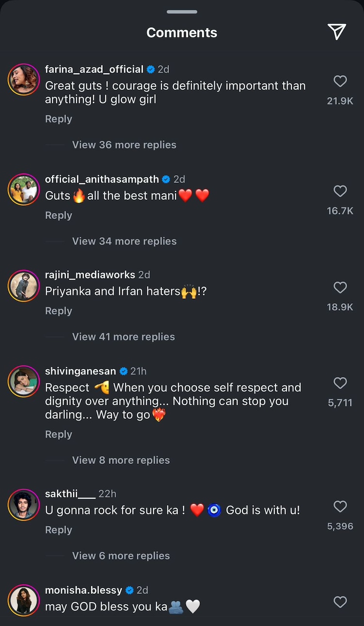Expand View 36 more replies
The width and height of the screenshot is (364, 626).
click(x=124, y=145)
